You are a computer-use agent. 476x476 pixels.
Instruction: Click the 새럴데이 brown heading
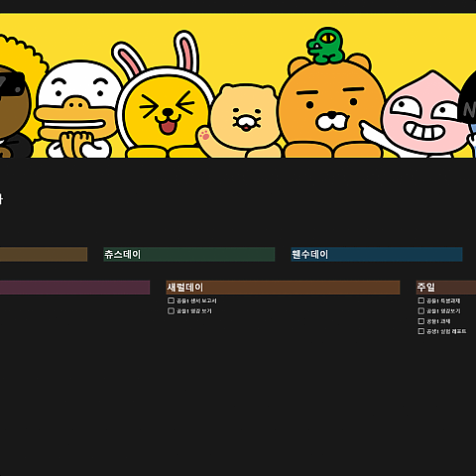(x=283, y=288)
